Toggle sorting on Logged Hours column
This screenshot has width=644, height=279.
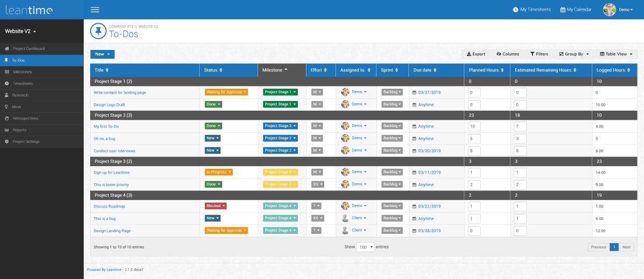613,70
